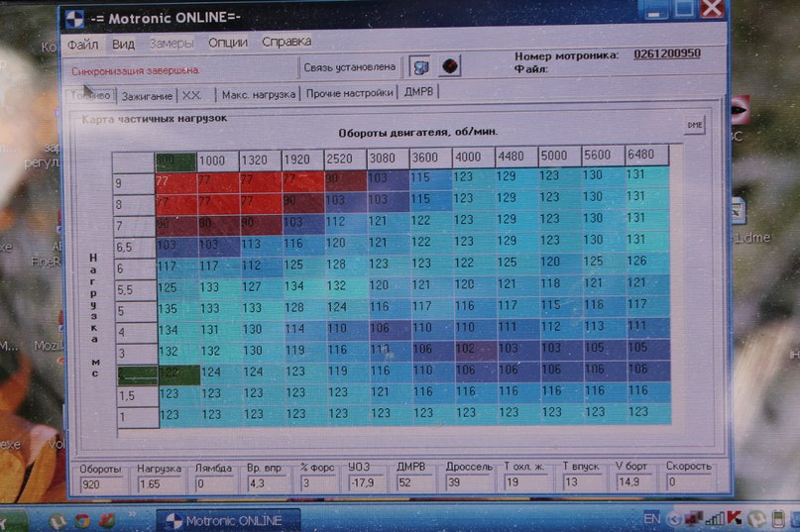Click the cell with value 126
The width and height of the screenshot is (800, 532).
click(647, 261)
